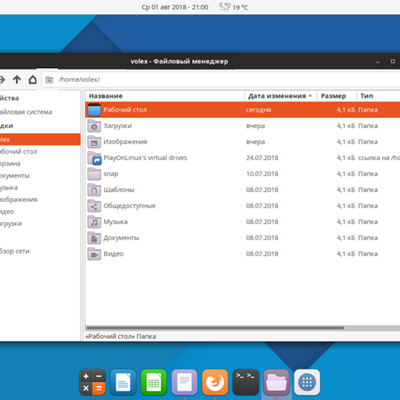Click 'сегодня' date in Рабочий стол row
This screenshot has height=400, width=400.
pos(258,110)
